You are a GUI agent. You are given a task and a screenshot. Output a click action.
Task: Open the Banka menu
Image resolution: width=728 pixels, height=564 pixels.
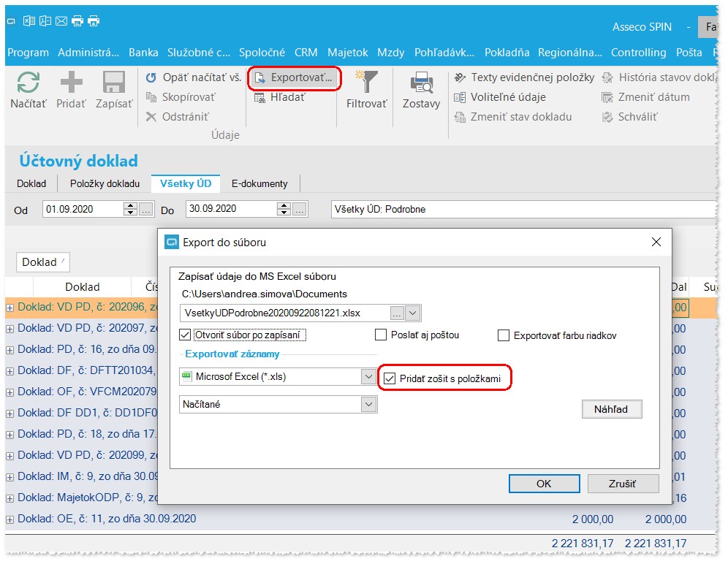click(143, 53)
